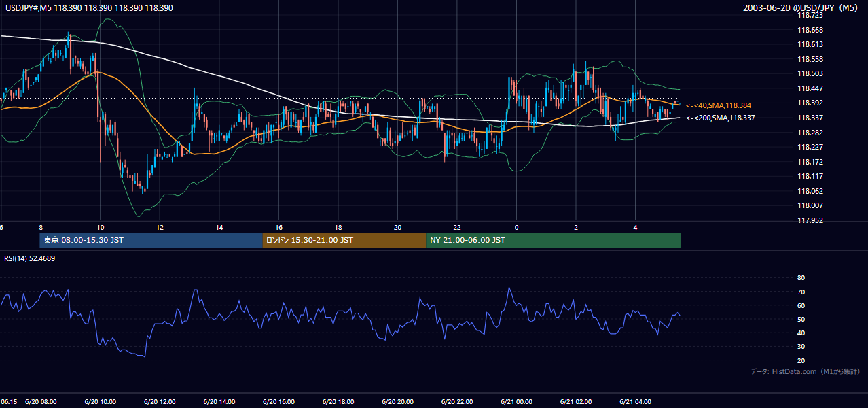The width and height of the screenshot is (868, 408).
Task: Click the 6/20 22:00 date axis label
Action: [x=457, y=402]
